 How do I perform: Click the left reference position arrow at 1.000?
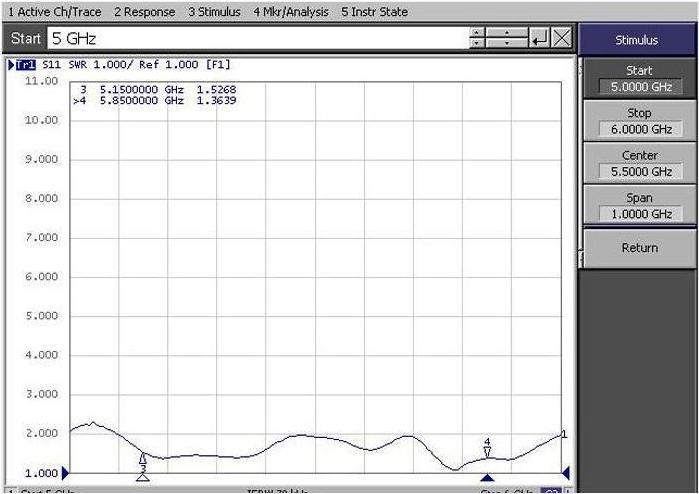(x=66, y=472)
